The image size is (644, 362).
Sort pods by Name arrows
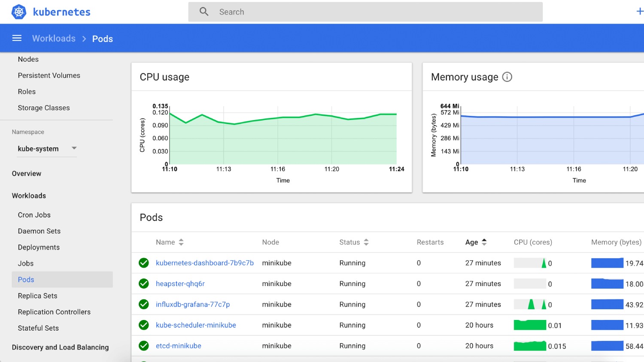pyautogui.click(x=181, y=242)
